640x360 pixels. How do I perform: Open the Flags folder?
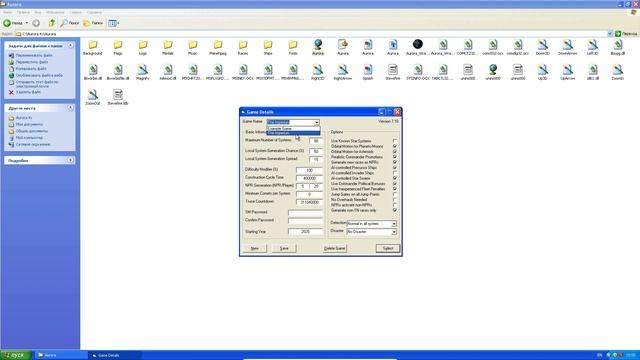click(x=118, y=47)
